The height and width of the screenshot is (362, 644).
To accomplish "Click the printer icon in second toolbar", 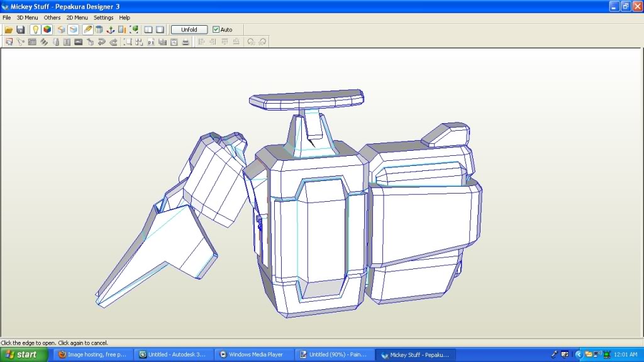I will (186, 42).
